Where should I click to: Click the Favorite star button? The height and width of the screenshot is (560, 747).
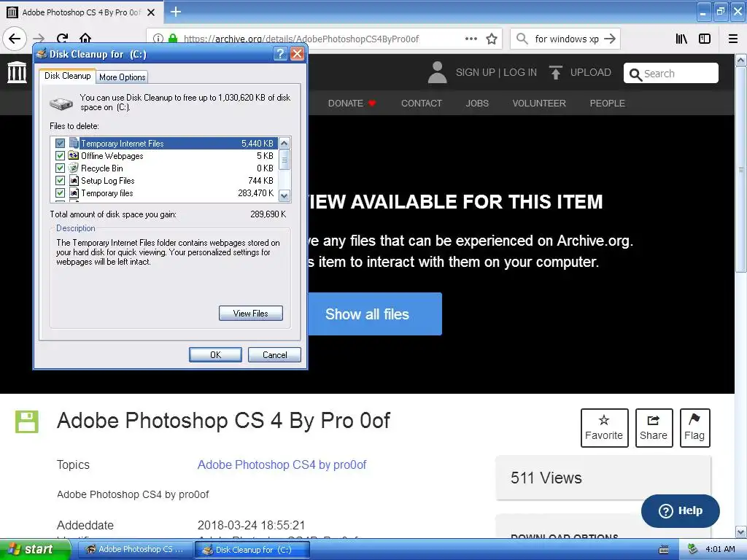click(604, 427)
